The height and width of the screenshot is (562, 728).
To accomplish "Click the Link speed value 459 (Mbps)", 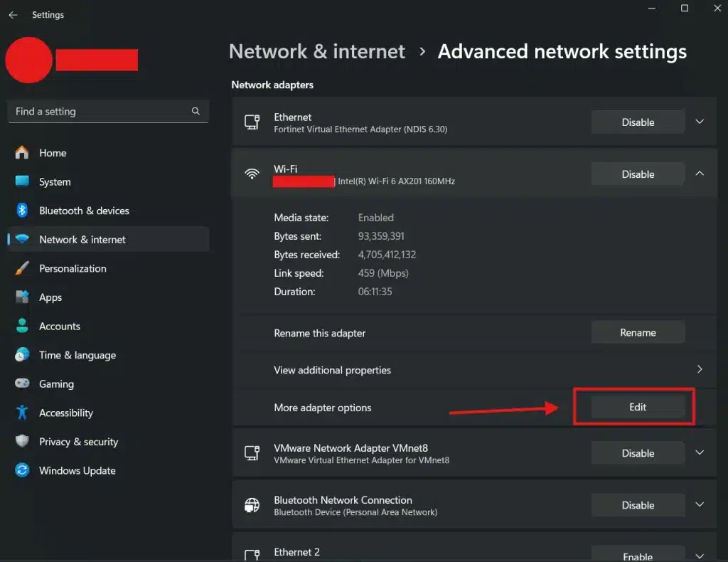I will click(x=383, y=273).
